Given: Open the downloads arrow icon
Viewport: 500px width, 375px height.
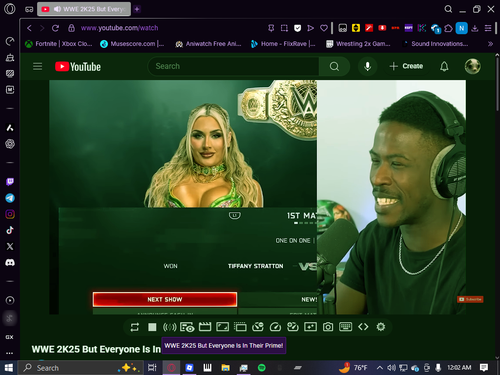Looking at the screenshot, I should coord(475,28).
